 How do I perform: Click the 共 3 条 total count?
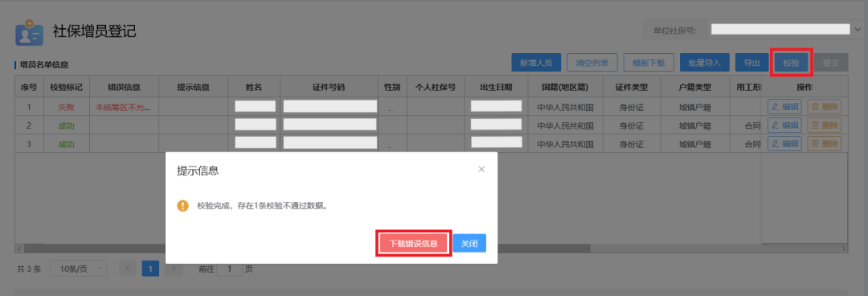[x=30, y=269]
